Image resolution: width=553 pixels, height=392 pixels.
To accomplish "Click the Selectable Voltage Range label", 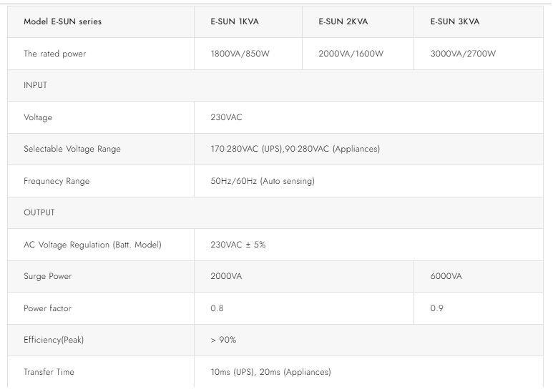I will [x=72, y=149].
